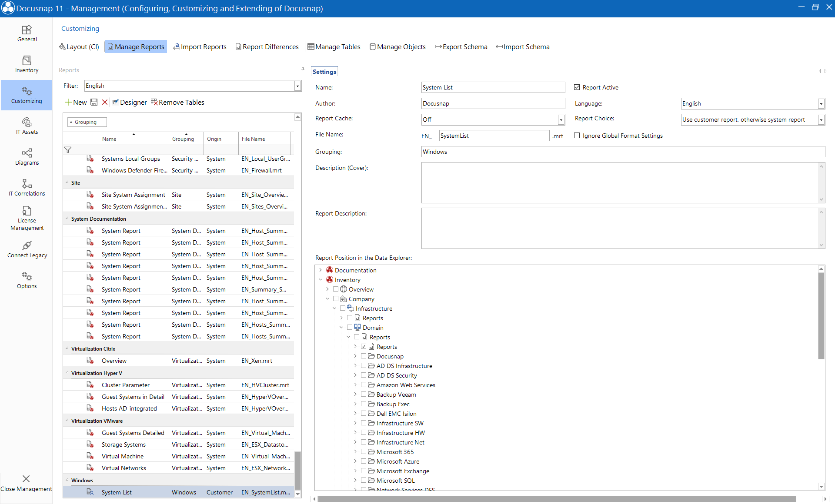Open the report in Designer
This screenshot has width=835, height=504.
(129, 102)
